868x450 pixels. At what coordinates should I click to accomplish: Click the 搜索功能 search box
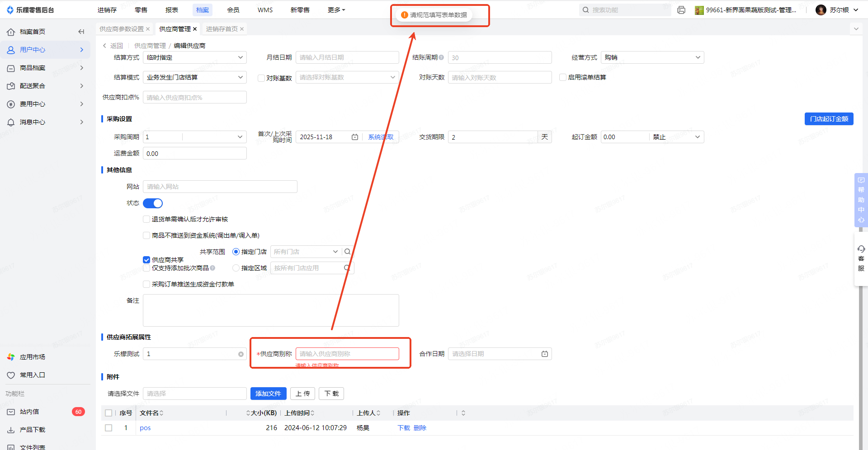pos(625,10)
